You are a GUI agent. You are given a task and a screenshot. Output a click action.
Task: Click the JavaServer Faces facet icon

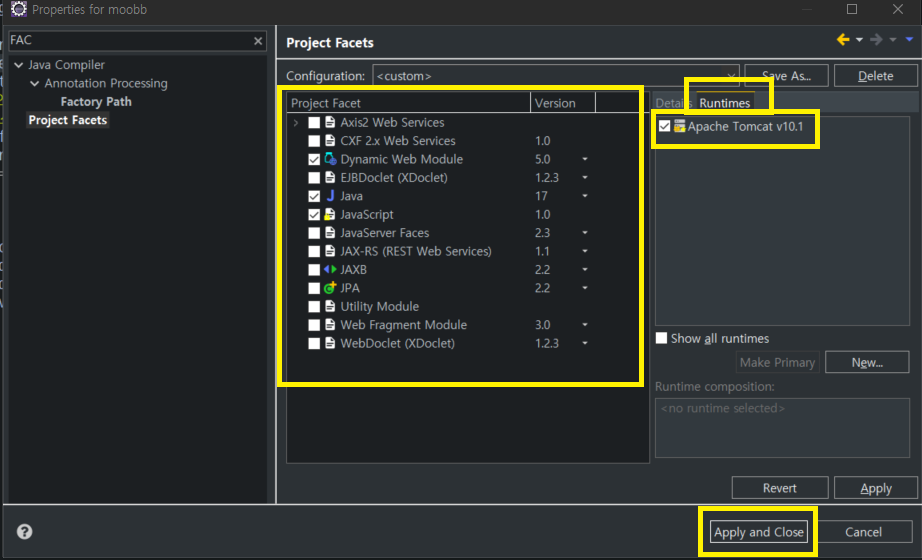tap(330, 232)
